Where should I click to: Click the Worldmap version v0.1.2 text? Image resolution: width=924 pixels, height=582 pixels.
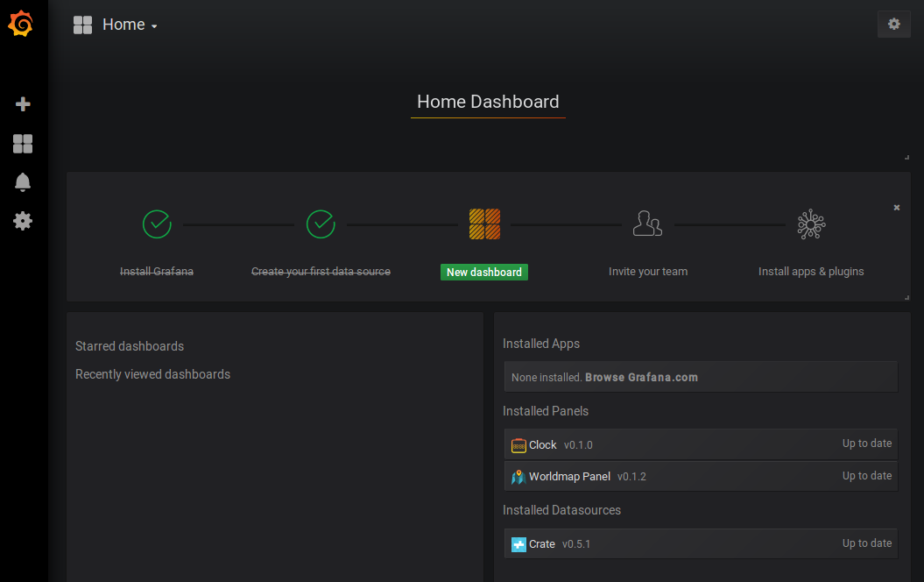631,477
